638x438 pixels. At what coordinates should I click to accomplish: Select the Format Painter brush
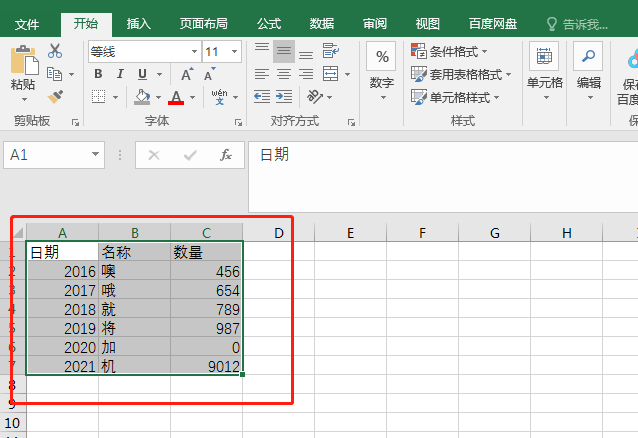click(55, 96)
